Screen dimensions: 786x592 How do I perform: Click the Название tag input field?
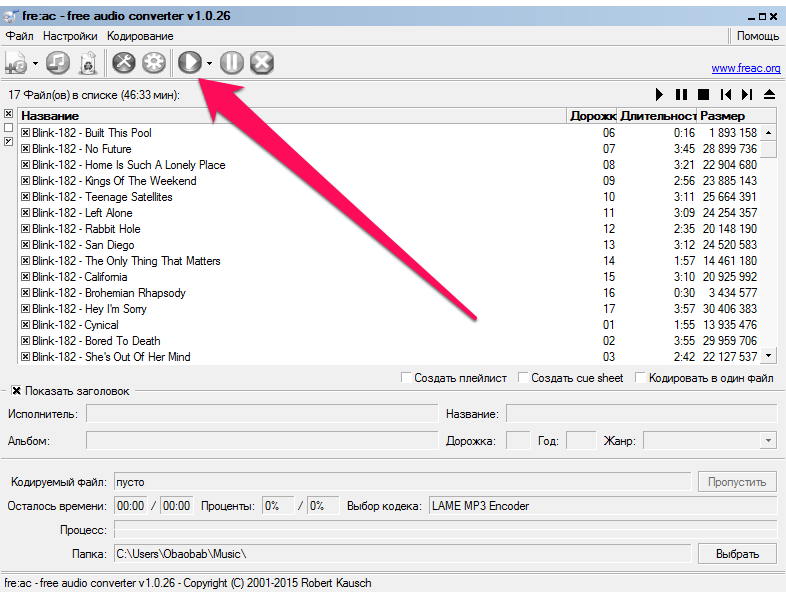[641, 414]
